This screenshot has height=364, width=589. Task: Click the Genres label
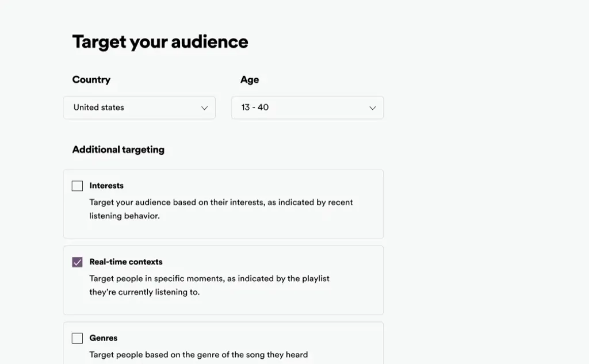click(104, 338)
